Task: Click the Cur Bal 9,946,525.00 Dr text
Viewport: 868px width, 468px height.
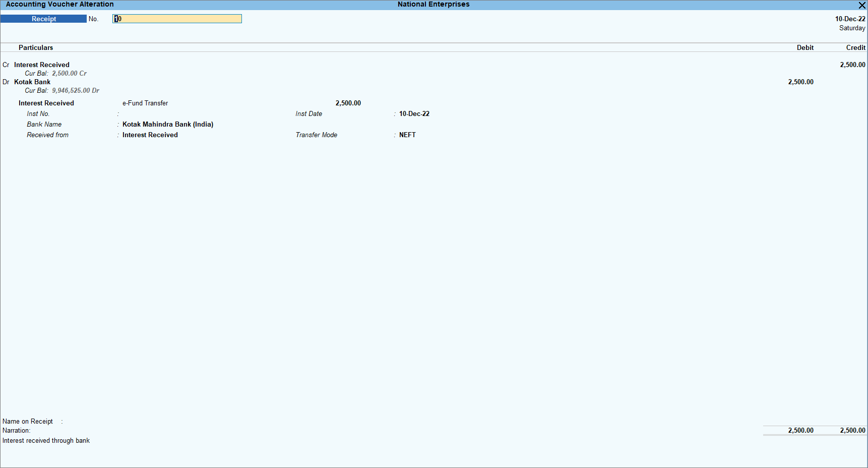Action: (x=62, y=90)
